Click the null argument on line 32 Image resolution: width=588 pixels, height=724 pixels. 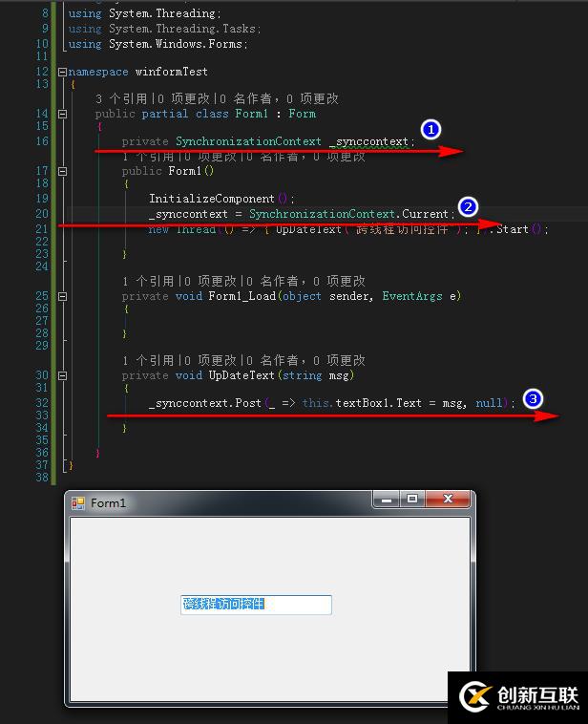click(x=489, y=403)
